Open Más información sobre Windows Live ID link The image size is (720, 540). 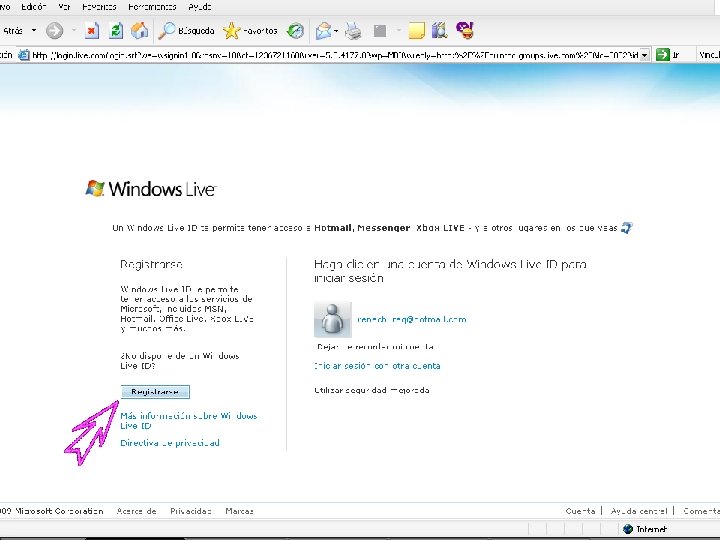click(x=188, y=421)
